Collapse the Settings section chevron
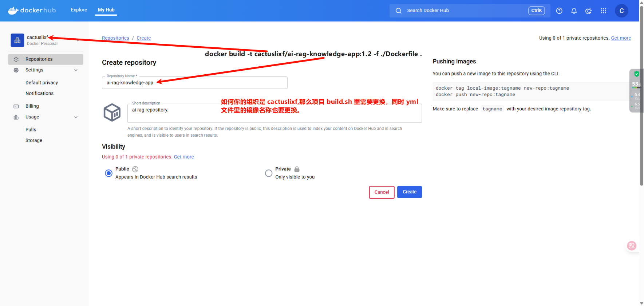The height and width of the screenshot is (306, 644). point(76,70)
